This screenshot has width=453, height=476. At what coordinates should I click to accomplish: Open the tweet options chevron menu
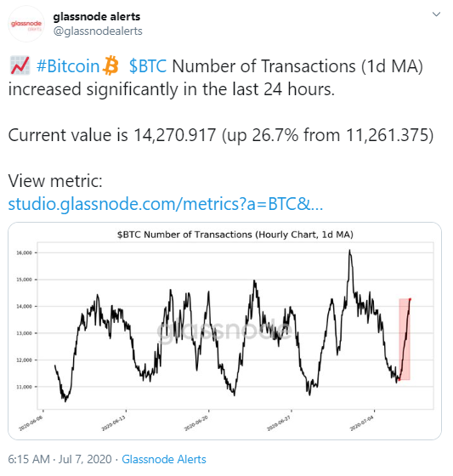pos(436,14)
